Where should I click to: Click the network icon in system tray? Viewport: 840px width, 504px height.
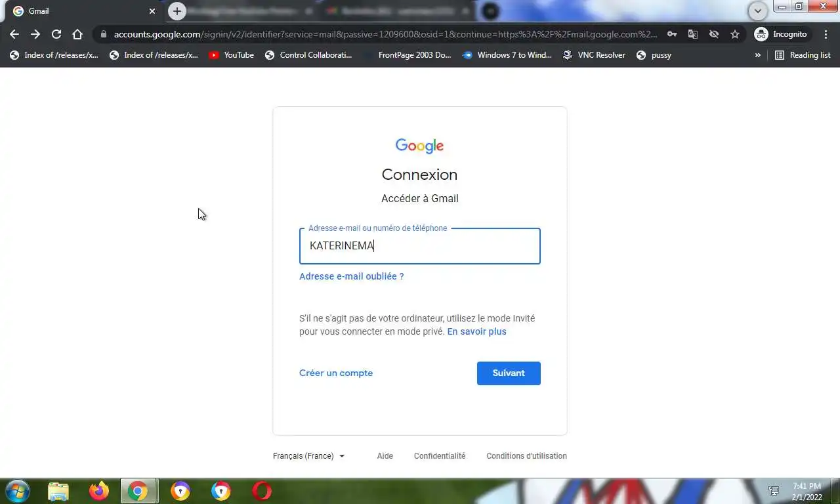click(x=774, y=491)
